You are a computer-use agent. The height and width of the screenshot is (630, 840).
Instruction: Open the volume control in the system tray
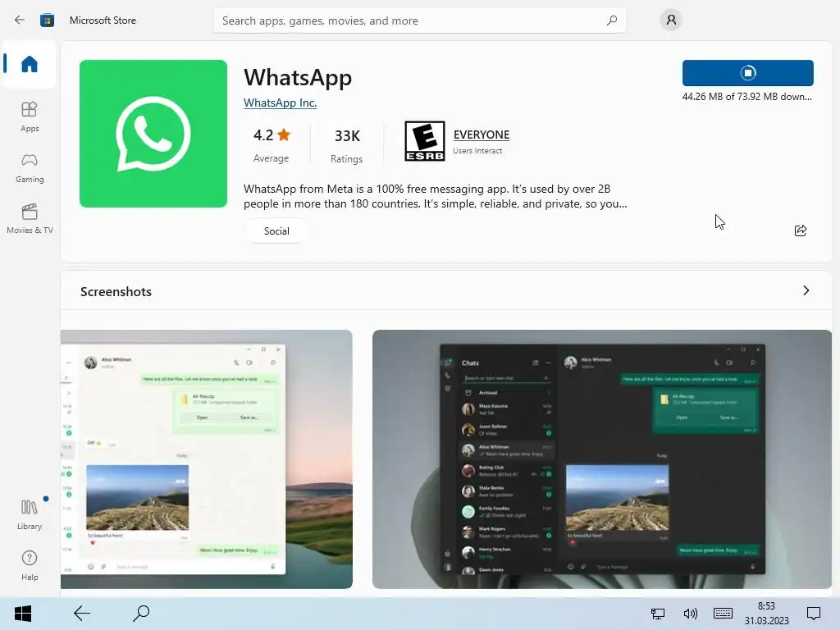[x=690, y=614]
